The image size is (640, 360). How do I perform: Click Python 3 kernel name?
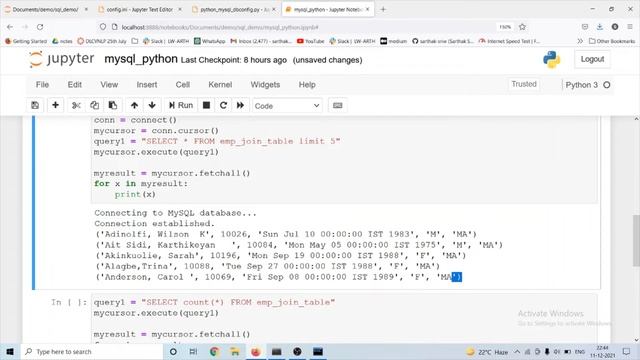[581, 85]
